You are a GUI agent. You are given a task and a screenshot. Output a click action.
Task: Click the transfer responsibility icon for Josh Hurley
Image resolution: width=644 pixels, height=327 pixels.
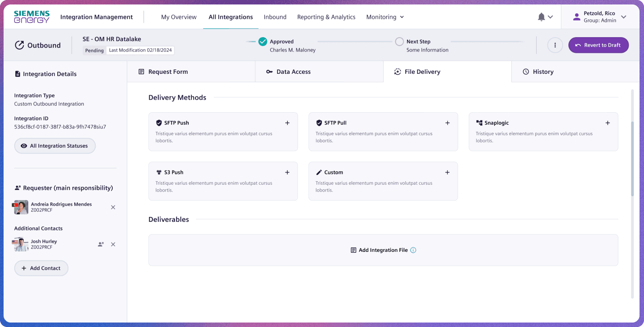coord(101,244)
